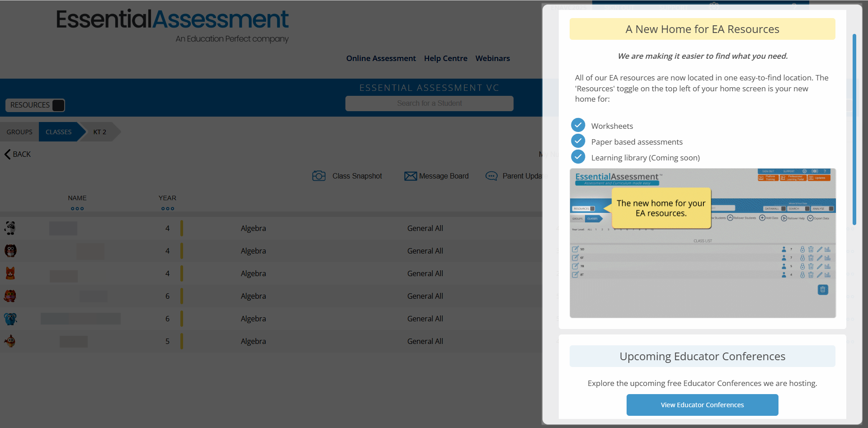
Task: Expand NAME column options dots
Action: pos(77,208)
